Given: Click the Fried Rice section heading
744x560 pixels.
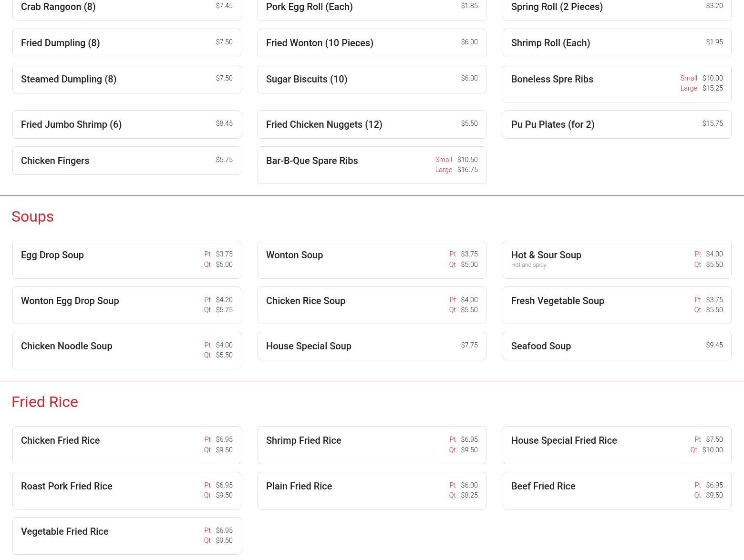Looking at the screenshot, I should point(45,402).
